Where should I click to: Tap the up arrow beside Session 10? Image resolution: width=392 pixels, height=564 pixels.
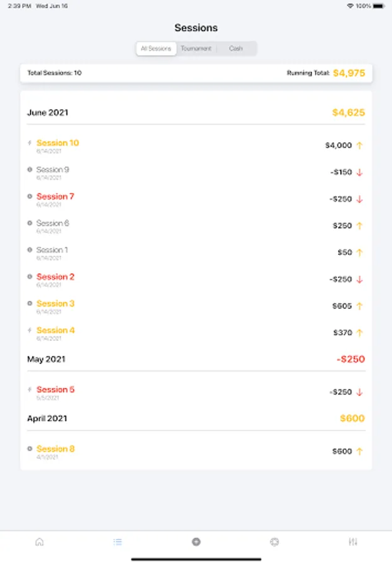coord(359,145)
